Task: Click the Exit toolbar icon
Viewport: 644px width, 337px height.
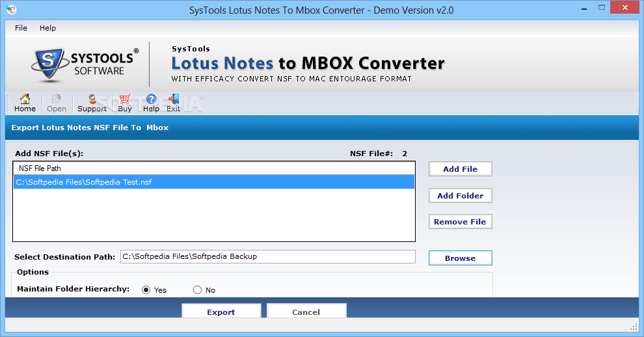Action: 173,103
